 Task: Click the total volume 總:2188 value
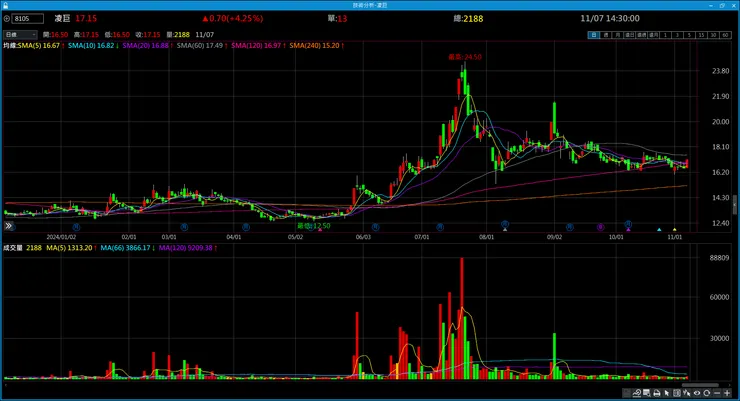(x=468, y=18)
